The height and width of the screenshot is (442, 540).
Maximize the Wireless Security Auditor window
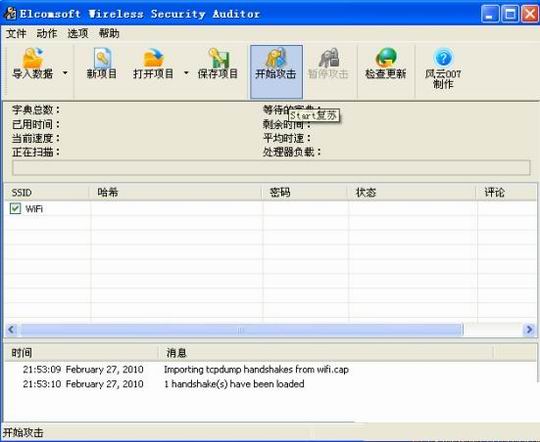tap(510, 14)
